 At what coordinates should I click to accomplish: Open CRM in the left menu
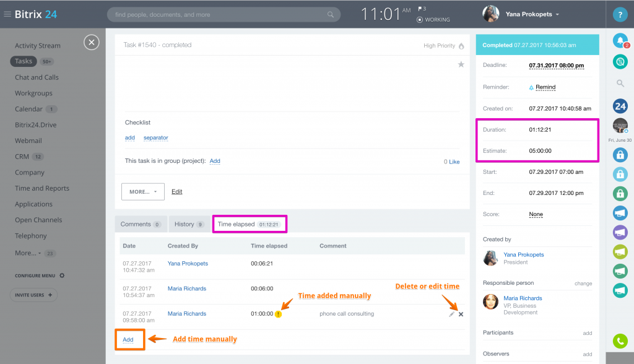pyautogui.click(x=22, y=157)
